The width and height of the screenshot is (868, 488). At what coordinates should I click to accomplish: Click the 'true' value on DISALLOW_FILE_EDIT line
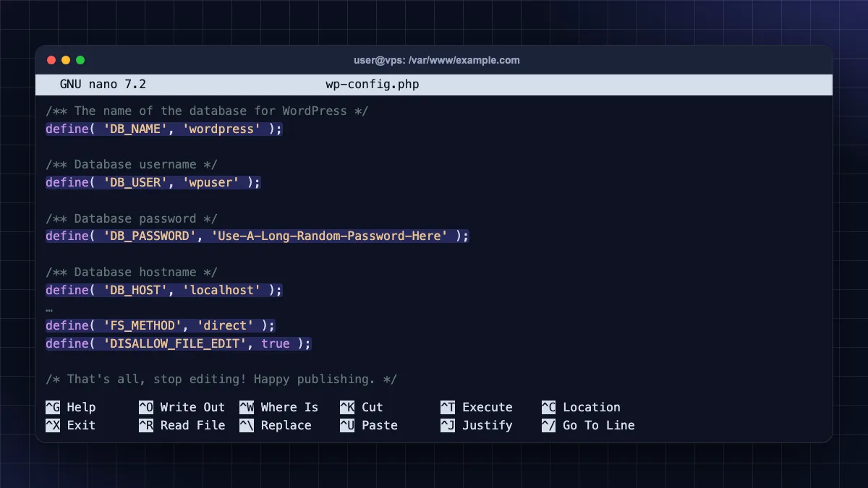276,343
